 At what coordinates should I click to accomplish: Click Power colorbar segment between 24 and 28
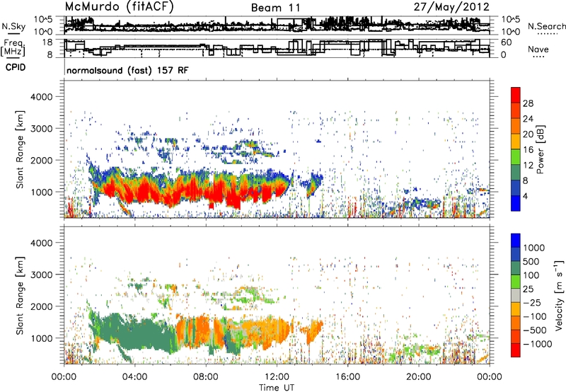point(516,110)
